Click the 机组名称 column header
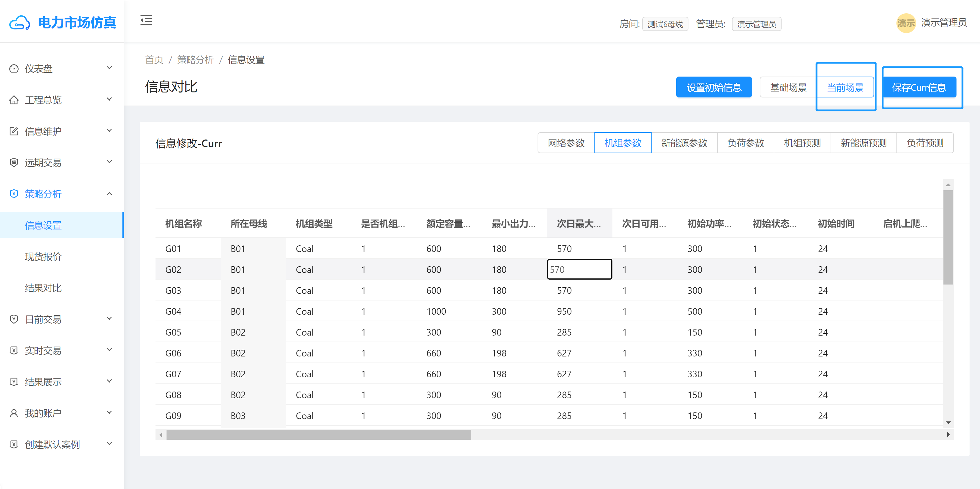 tap(188, 223)
